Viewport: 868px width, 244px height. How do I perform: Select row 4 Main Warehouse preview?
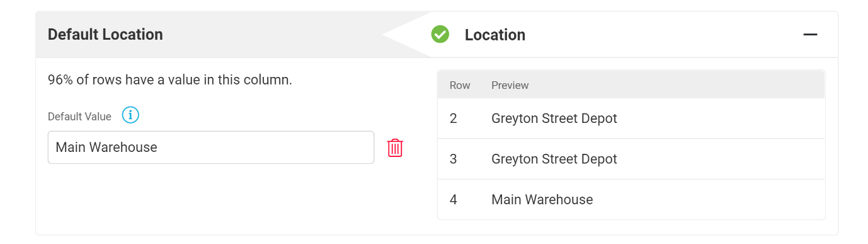631,200
